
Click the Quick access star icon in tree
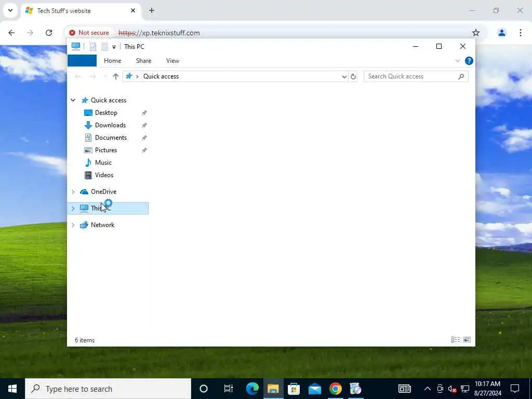[85, 100]
